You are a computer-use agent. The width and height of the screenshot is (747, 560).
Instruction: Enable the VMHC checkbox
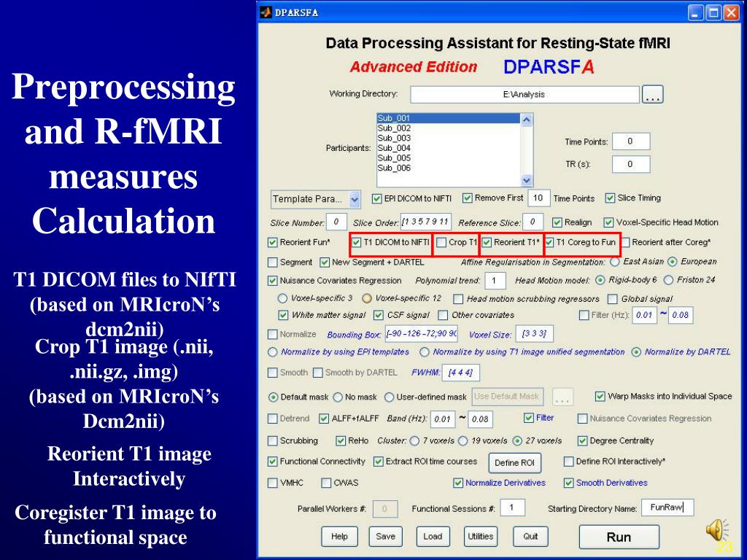pyautogui.click(x=273, y=483)
